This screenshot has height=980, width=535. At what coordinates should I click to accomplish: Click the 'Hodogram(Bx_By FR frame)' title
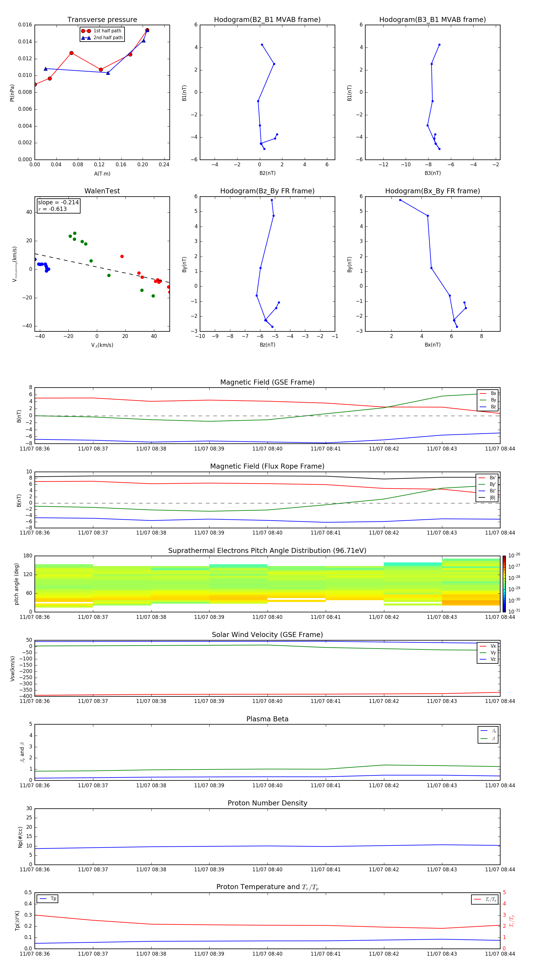432,191
